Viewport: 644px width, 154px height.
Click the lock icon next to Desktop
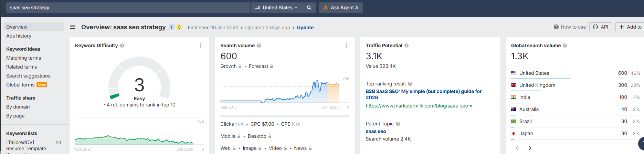click(270, 136)
